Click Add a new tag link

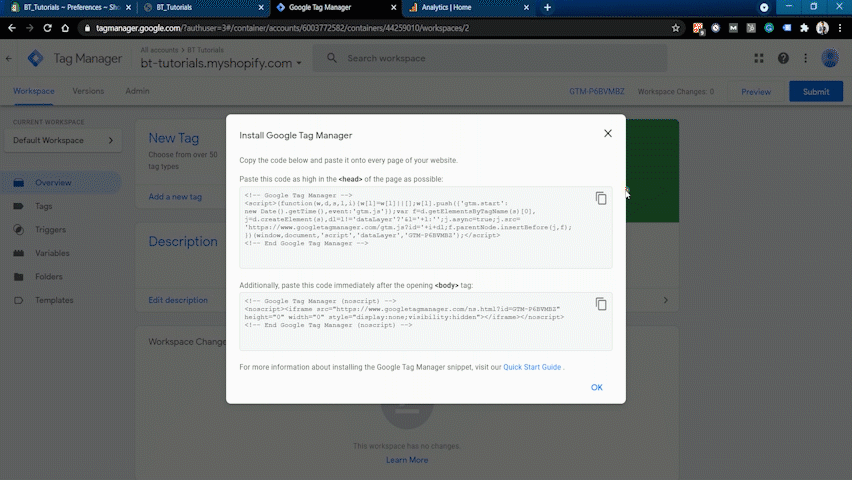175,197
